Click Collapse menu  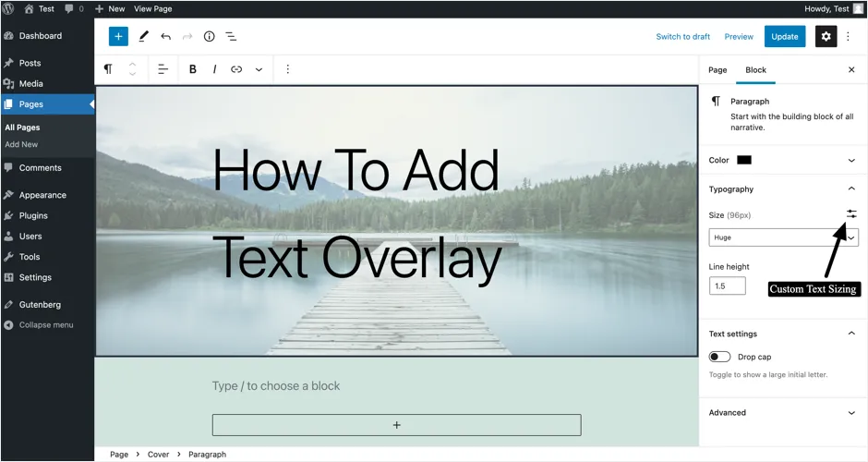(x=48, y=325)
